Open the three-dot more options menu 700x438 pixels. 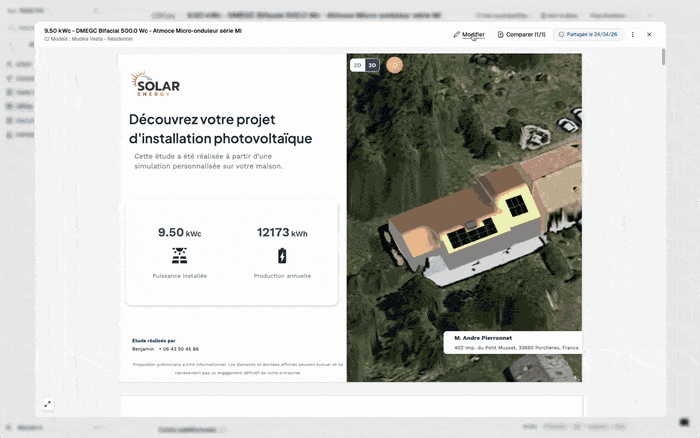point(633,34)
